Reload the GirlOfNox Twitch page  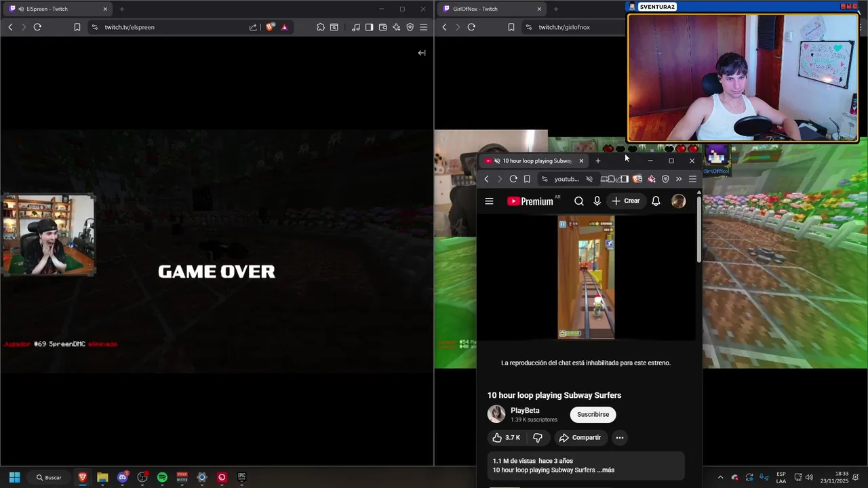pos(471,27)
